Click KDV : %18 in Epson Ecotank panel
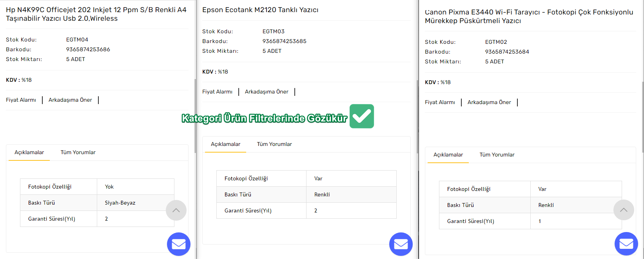644x259 pixels. (x=215, y=72)
